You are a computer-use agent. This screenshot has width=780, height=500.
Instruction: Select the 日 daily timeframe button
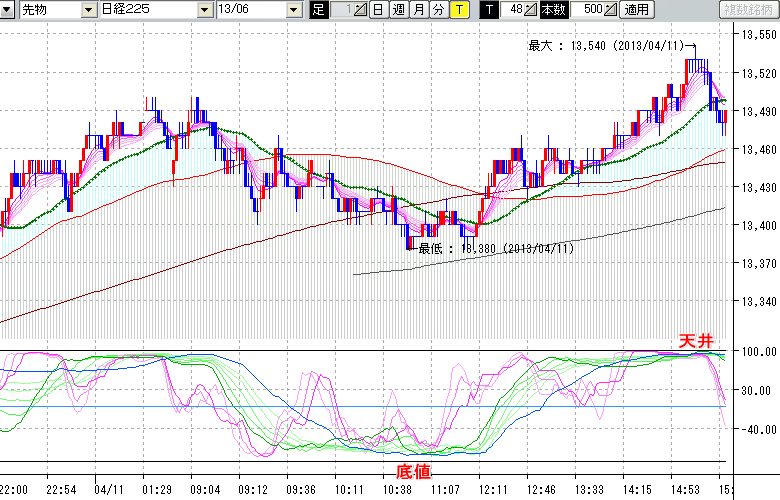pyautogui.click(x=378, y=10)
